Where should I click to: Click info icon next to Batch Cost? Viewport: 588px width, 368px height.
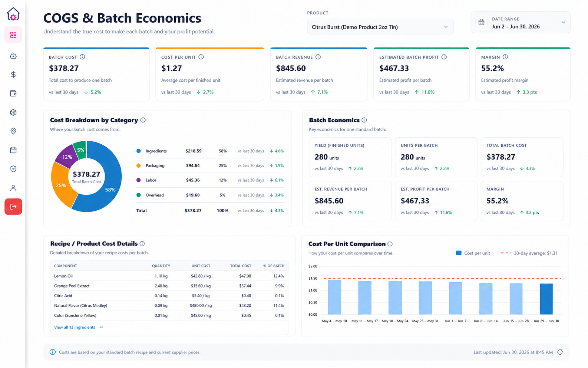(82, 57)
